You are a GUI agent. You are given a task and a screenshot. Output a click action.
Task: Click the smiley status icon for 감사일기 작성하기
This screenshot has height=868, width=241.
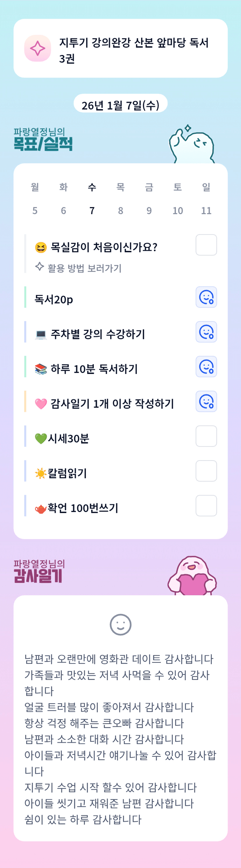[x=206, y=401]
